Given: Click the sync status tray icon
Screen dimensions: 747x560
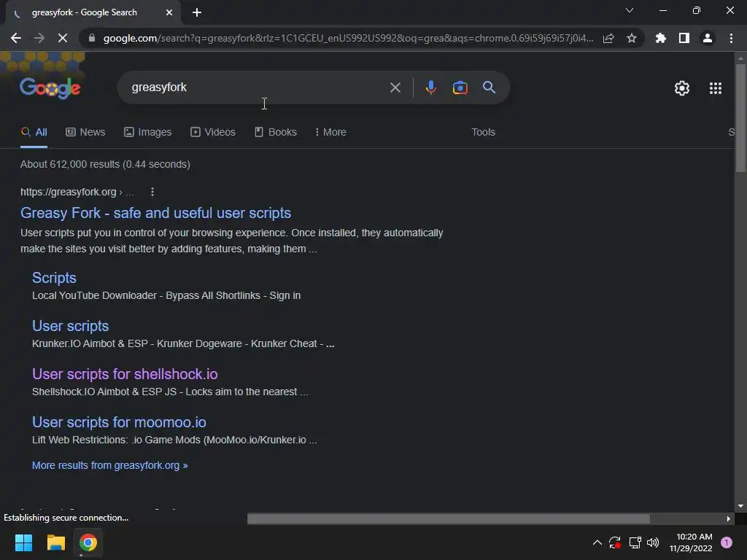Looking at the screenshot, I should (x=615, y=542).
